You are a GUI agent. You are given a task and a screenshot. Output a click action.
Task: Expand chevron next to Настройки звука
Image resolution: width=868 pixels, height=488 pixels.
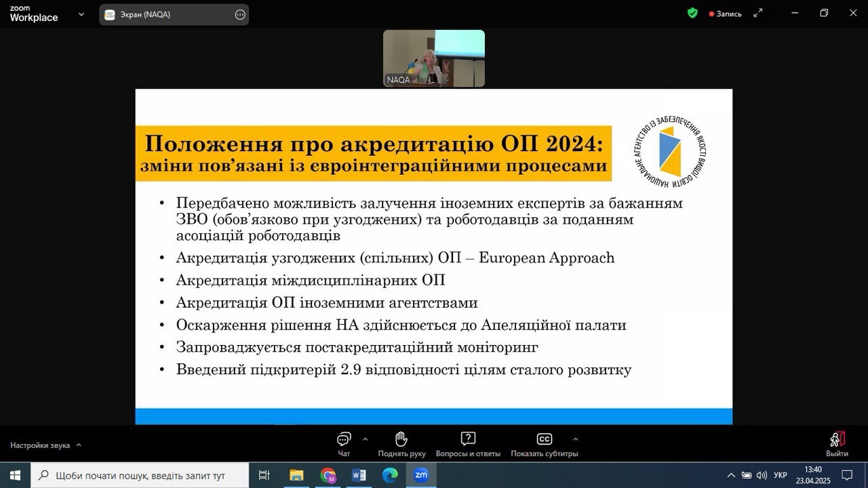(x=79, y=445)
